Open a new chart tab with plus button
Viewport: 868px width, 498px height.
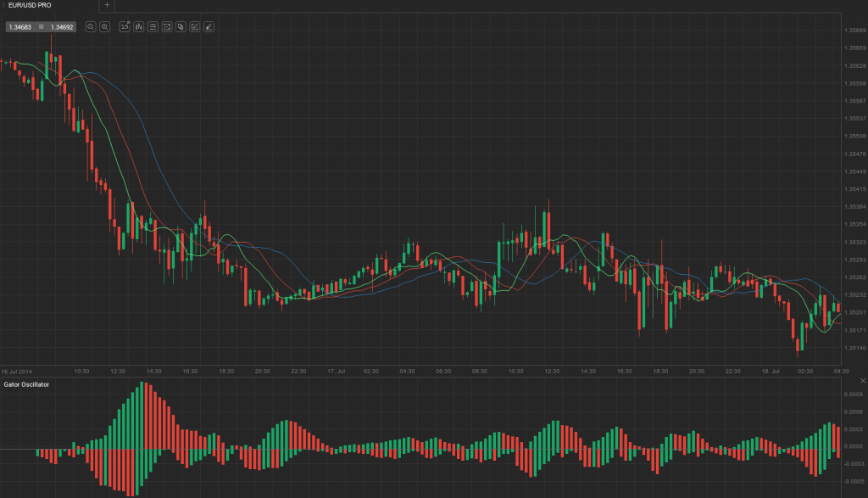[105, 5]
